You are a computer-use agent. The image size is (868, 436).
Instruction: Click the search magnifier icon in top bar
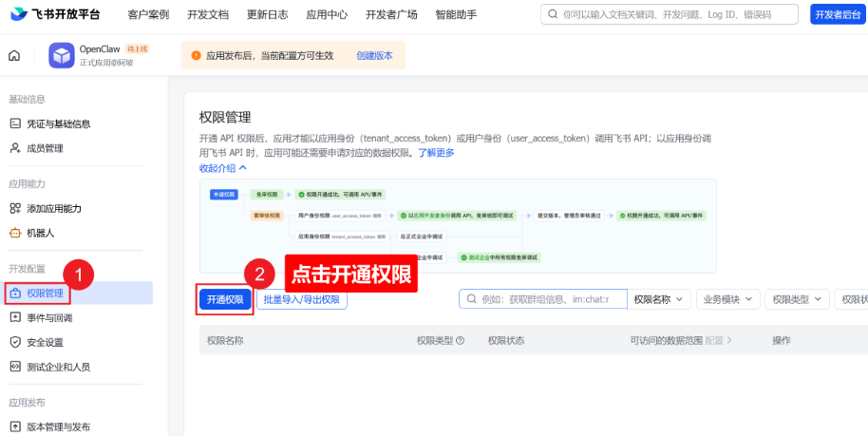552,14
